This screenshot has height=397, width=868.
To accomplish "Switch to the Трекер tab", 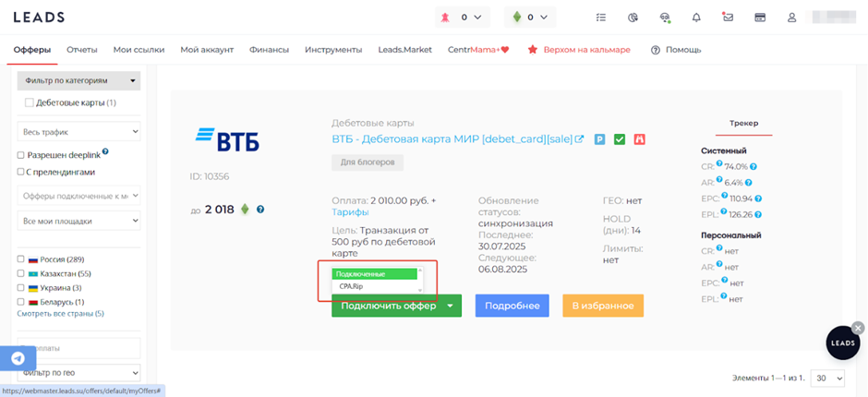I will coord(743,123).
